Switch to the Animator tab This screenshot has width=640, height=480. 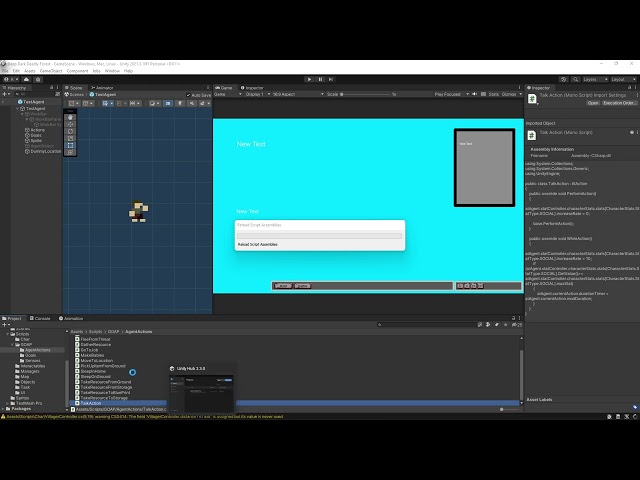pyautogui.click(x=102, y=88)
